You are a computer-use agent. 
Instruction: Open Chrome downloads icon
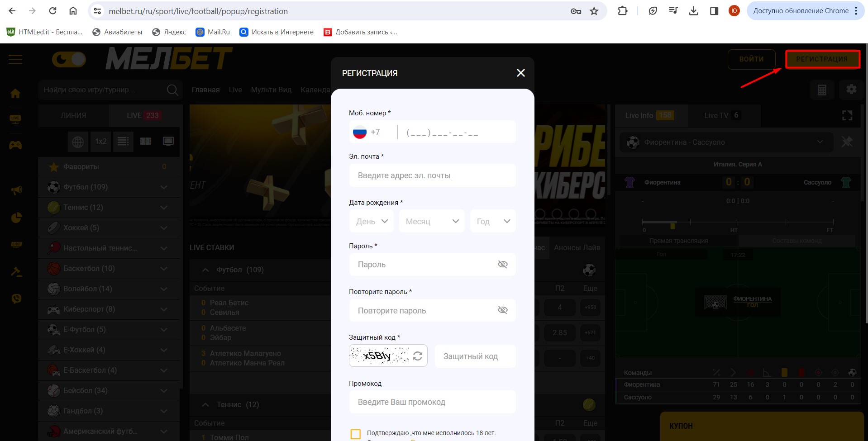tap(693, 11)
